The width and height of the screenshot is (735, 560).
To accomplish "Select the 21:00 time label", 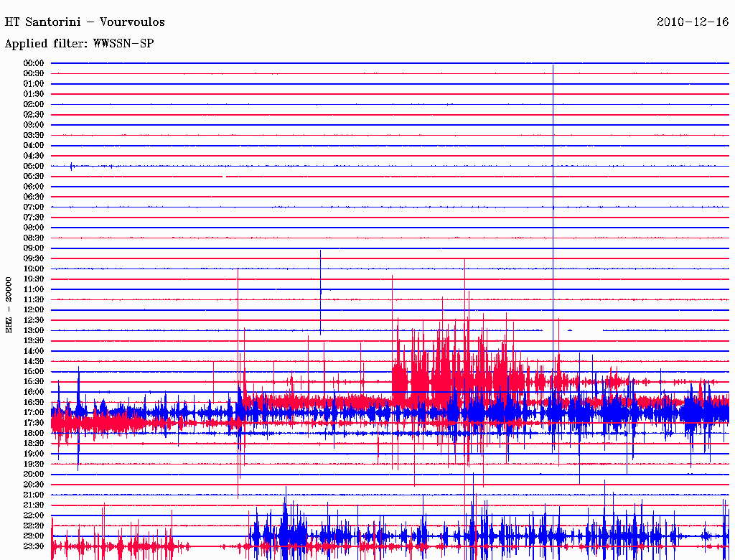I will [x=34, y=495].
